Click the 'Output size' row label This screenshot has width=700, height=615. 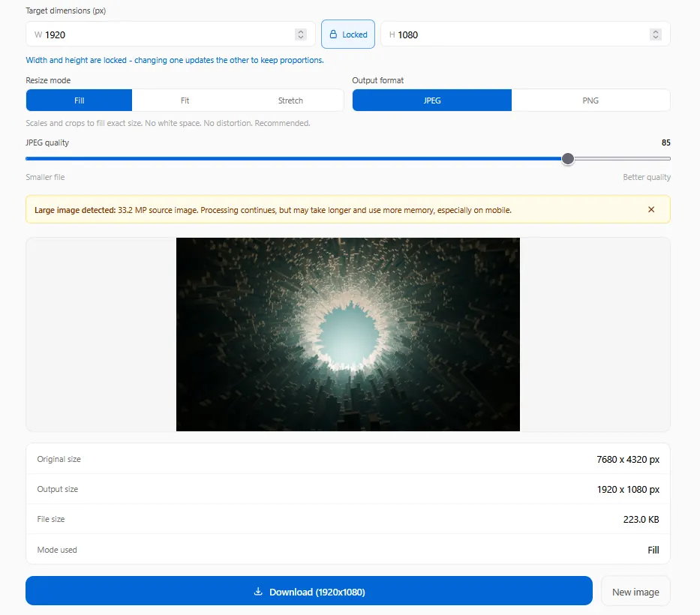[x=58, y=489]
